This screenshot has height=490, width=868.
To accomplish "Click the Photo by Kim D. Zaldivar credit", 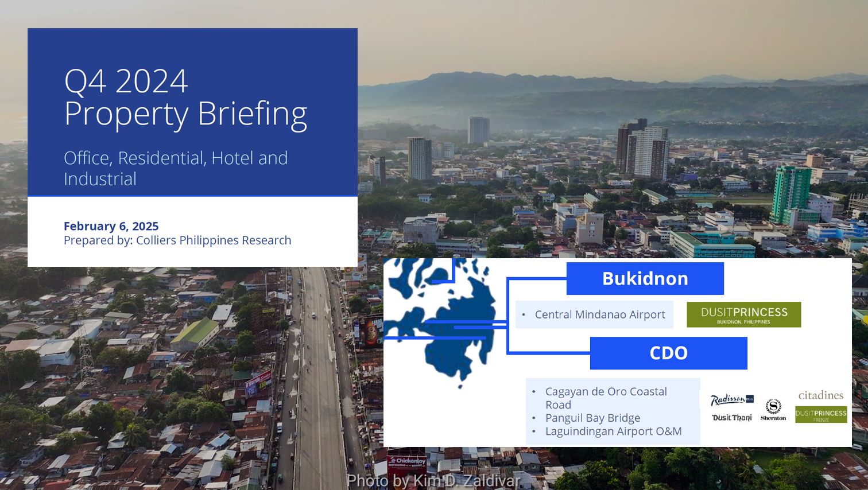I will (x=433, y=480).
